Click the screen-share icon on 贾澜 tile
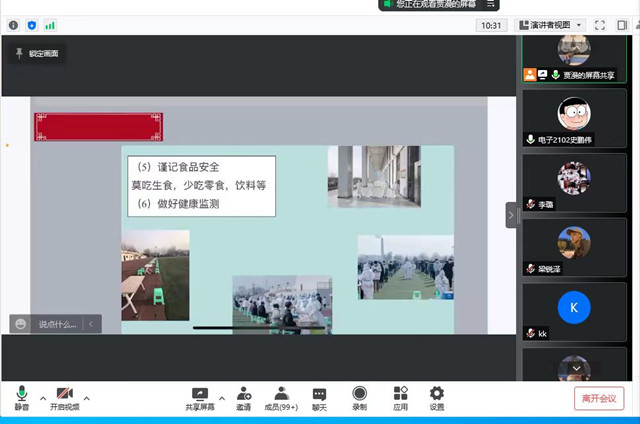 coord(542,75)
